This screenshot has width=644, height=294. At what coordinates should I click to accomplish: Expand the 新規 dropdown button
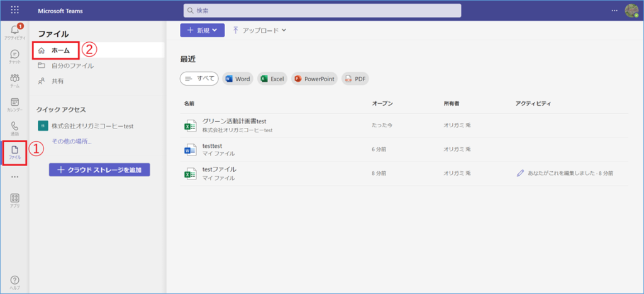pos(202,30)
